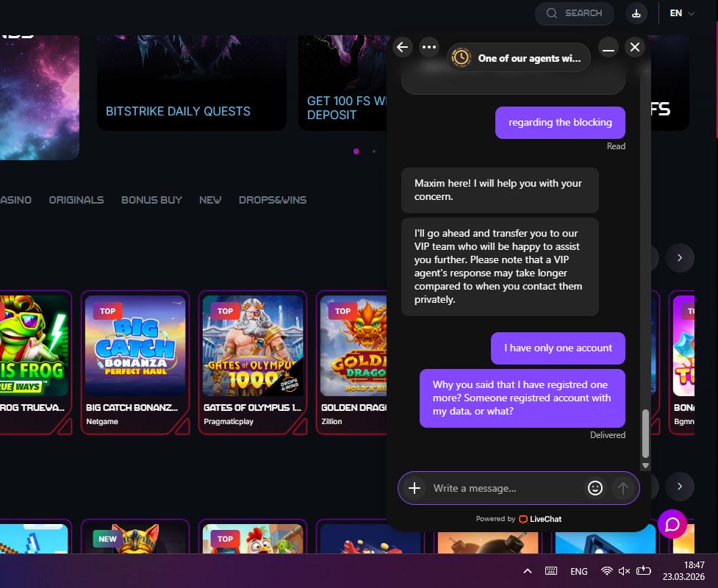The image size is (718, 588).
Task: Click the plus attachment icon in chat
Action: [x=414, y=488]
